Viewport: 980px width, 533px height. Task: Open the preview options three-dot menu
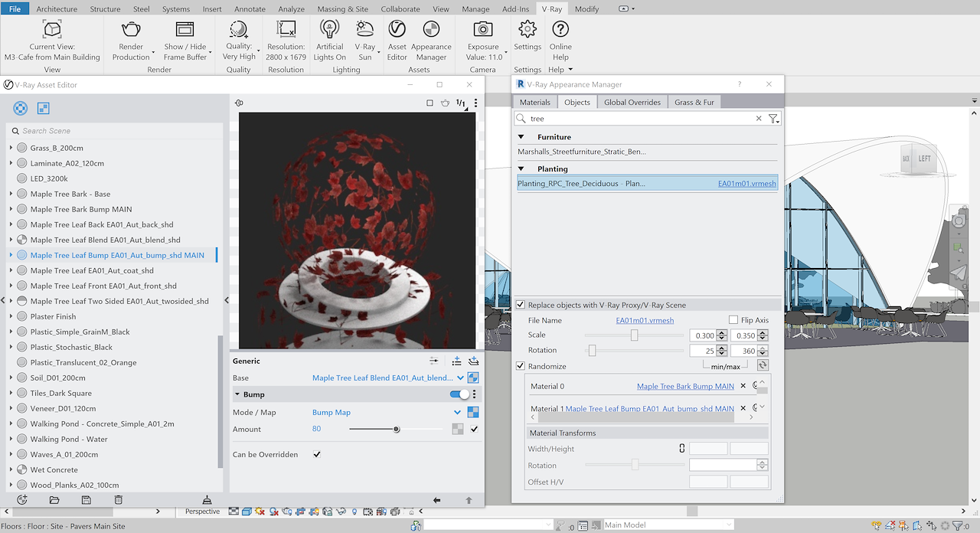click(x=475, y=103)
